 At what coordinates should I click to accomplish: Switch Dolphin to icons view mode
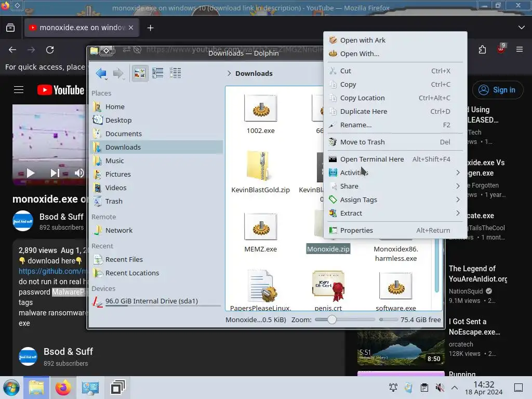point(140,73)
